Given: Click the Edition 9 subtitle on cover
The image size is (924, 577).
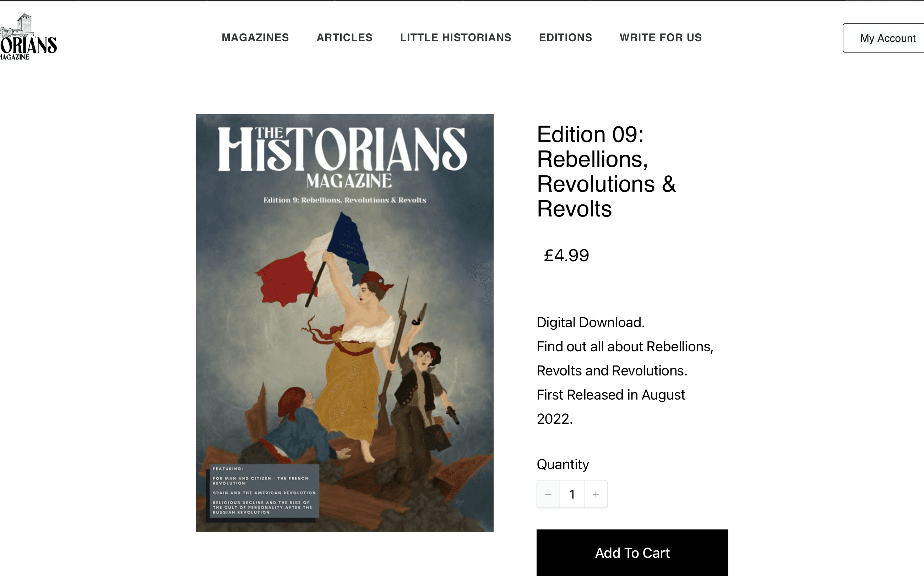Looking at the screenshot, I should [345, 200].
